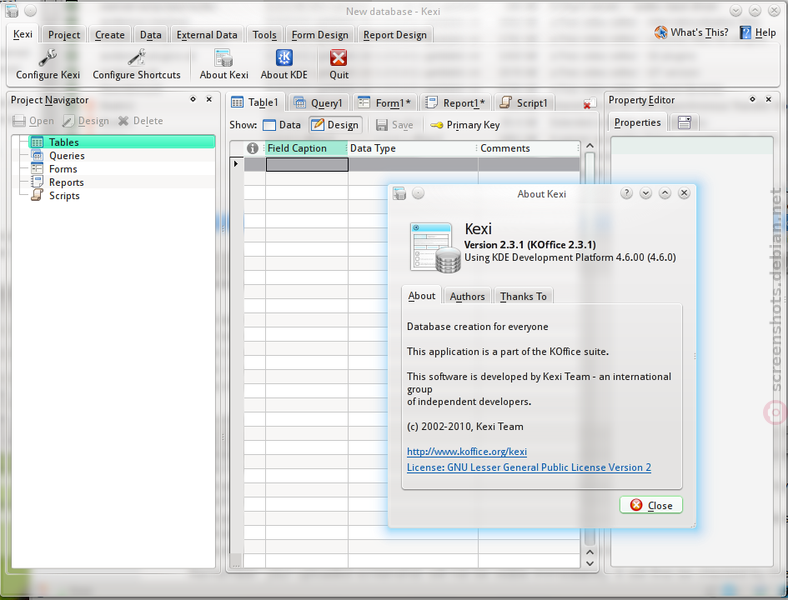Click the Data Type column header
The height and width of the screenshot is (600, 788).
(412, 148)
